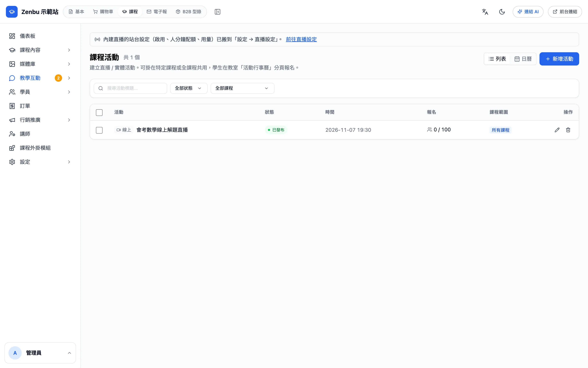The image size is (588, 368).
Task: Select the 課程 tab
Action: tap(130, 12)
